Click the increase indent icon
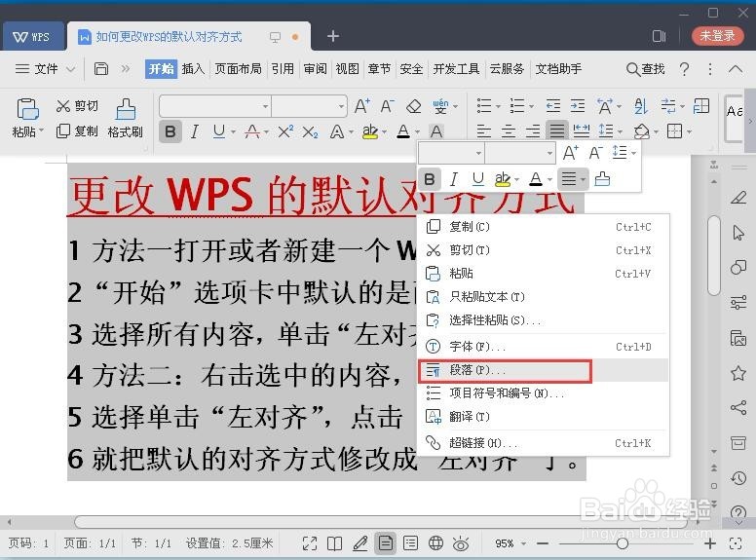This screenshot has width=756, height=560. click(577, 105)
